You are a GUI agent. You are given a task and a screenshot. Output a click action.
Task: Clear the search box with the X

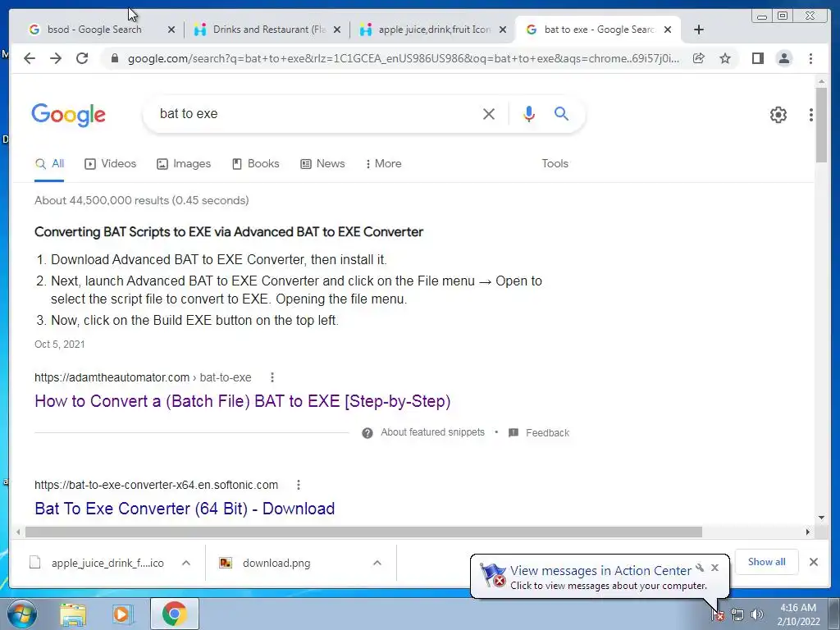489,114
